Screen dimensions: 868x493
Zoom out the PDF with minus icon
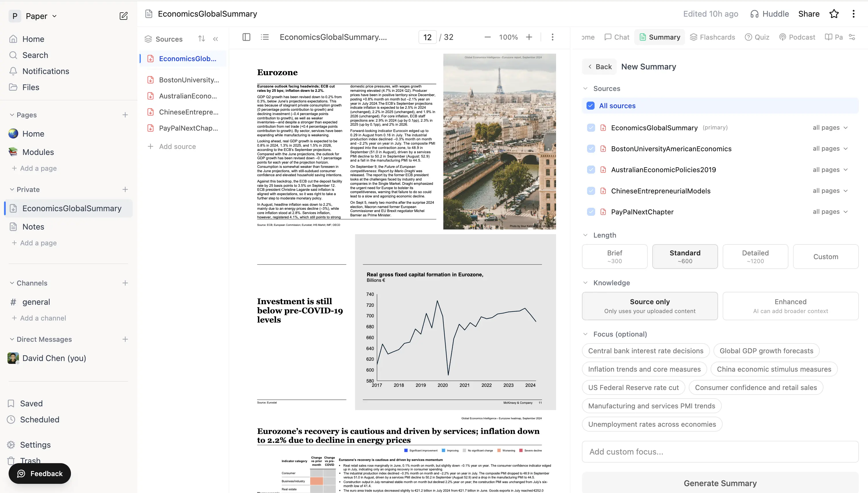tap(487, 37)
